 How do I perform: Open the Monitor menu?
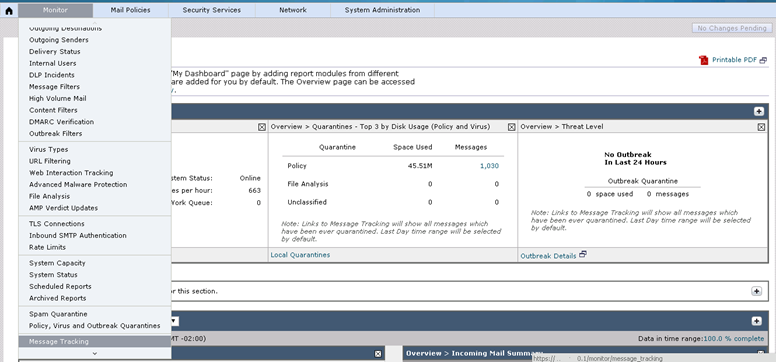pyautogui.click(x=55, y=10)
